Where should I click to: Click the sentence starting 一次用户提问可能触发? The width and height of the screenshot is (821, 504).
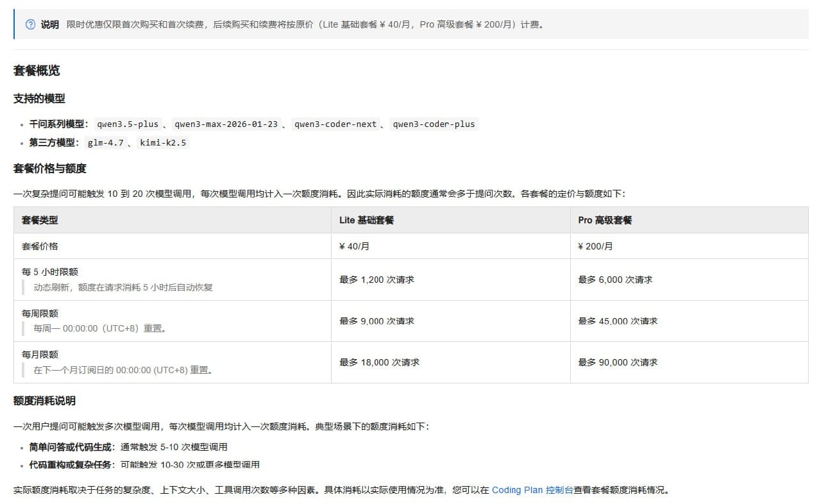[x=221, y=426]
